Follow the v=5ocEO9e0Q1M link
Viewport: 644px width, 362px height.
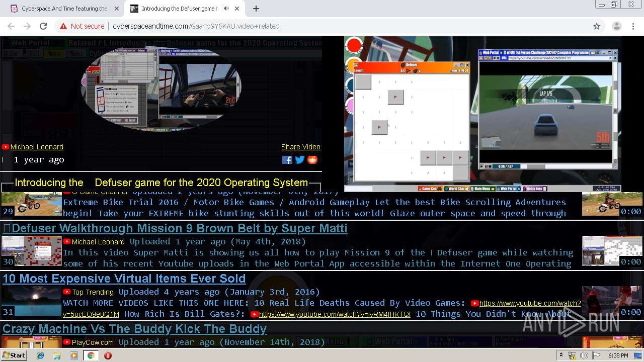(91, 314)
